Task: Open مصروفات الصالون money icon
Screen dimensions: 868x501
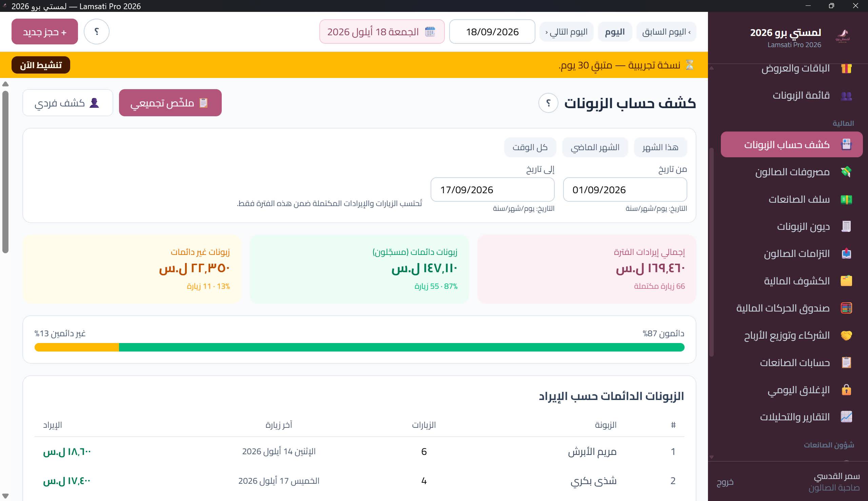Action: (846, 172)
